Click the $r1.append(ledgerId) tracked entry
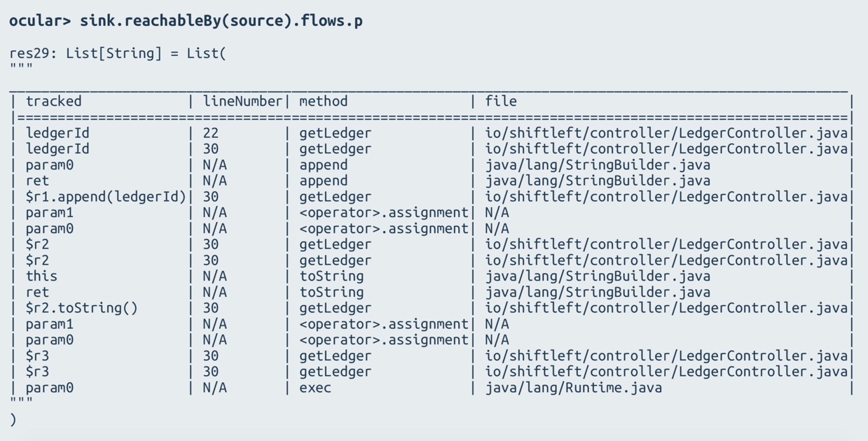 (106, 197)
